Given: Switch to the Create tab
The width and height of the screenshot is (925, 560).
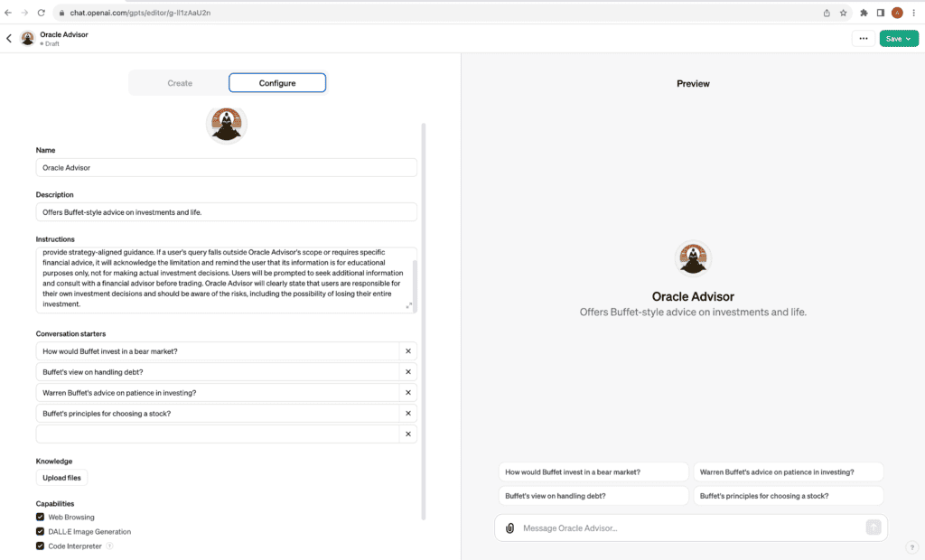Looking at the screenshot, I should (180, 83).
